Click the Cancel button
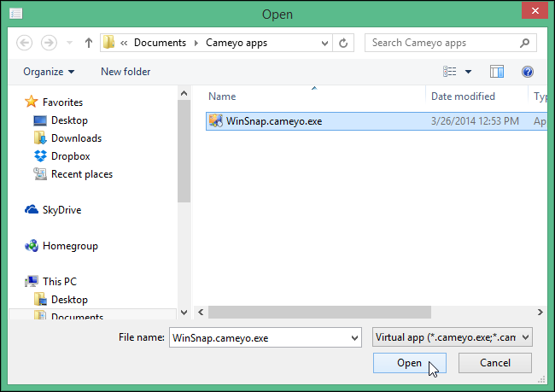The width and height of the screenshot is (555, 392). click(x=495, y=363)
